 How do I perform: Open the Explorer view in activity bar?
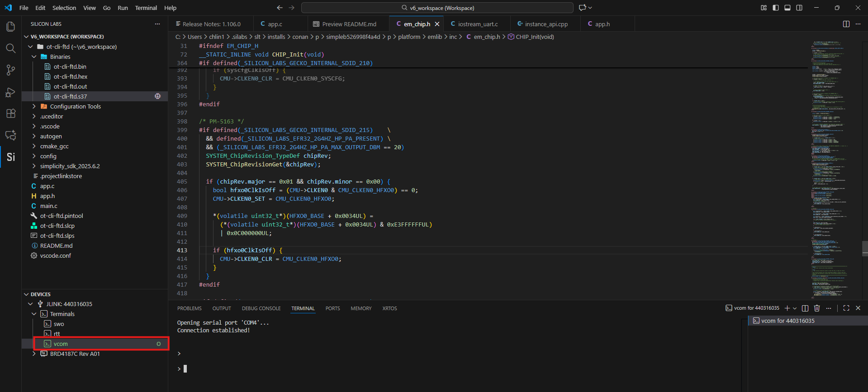(10, 27)
